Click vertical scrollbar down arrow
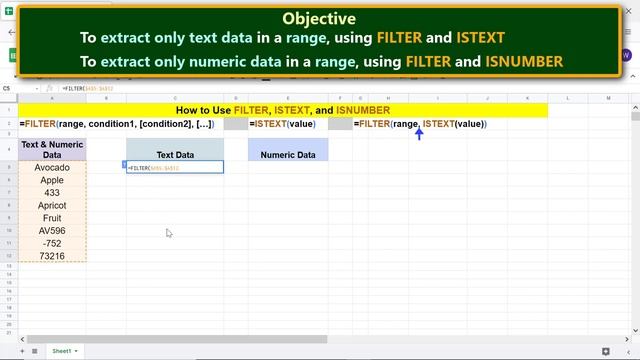 (636, 331)
